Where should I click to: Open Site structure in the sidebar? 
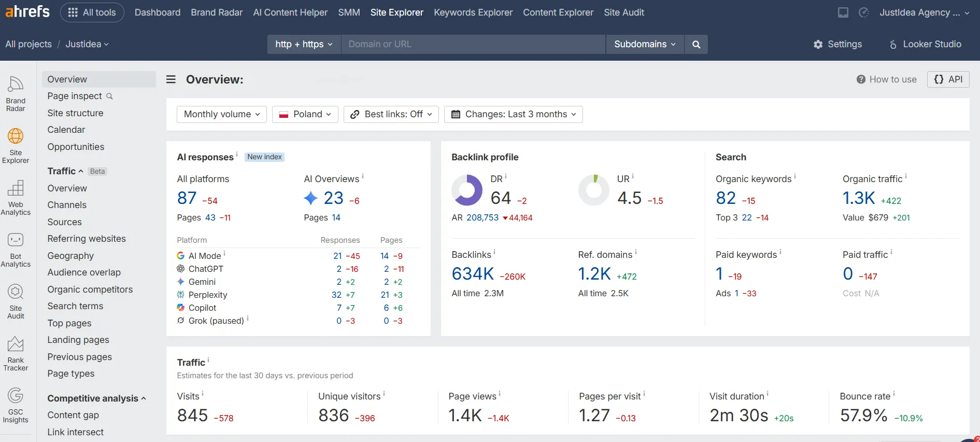coord(76,113)
